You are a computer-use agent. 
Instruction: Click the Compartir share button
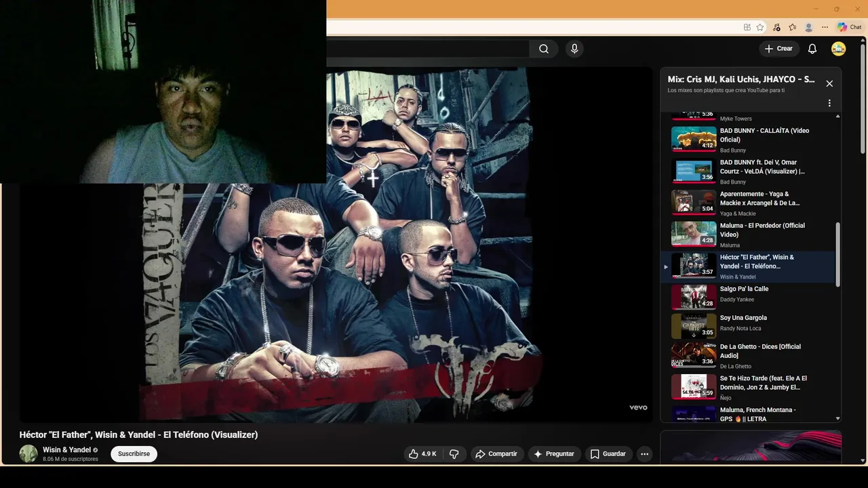(496, 454)
